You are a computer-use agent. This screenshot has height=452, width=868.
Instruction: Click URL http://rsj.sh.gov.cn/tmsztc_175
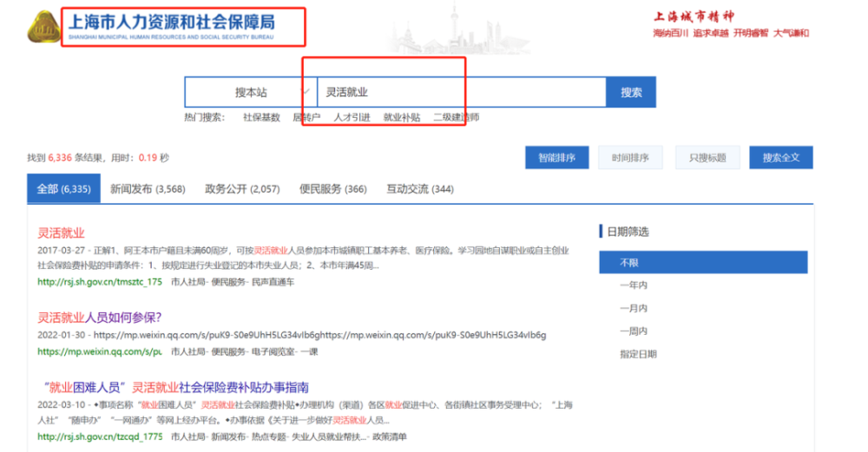pos(100,282)
